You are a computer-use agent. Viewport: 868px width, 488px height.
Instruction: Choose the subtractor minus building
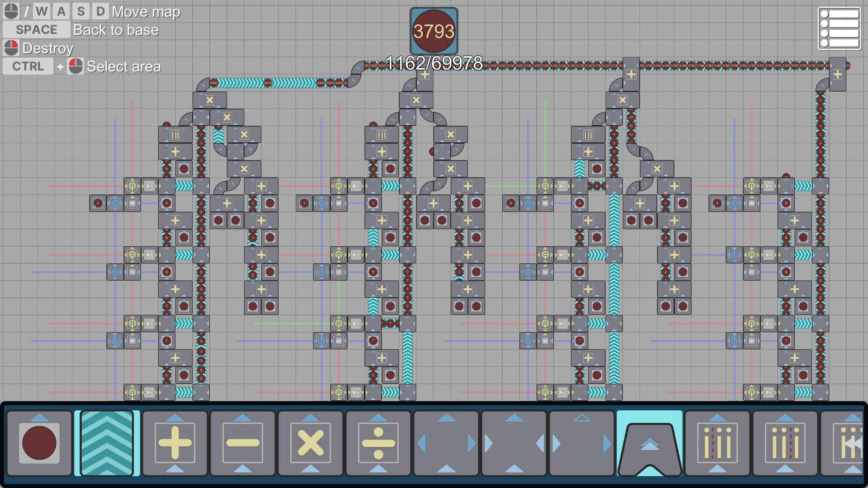tap(243, 443)
